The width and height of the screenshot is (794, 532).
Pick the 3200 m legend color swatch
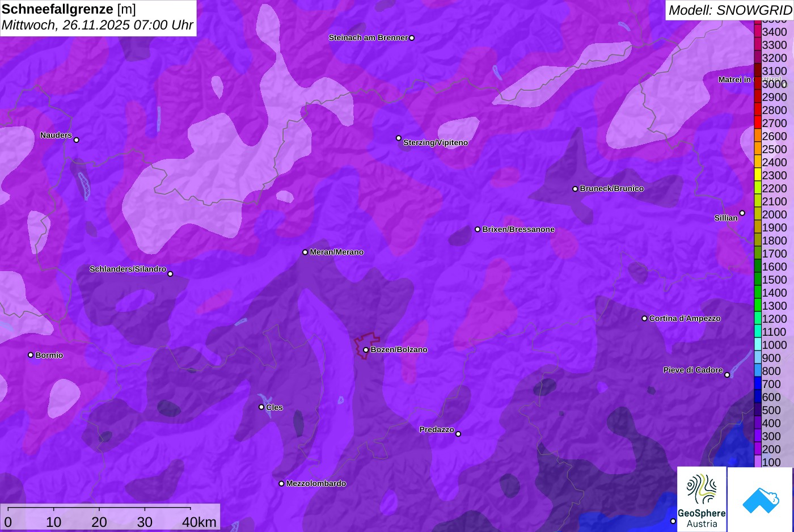pos(758,58)
